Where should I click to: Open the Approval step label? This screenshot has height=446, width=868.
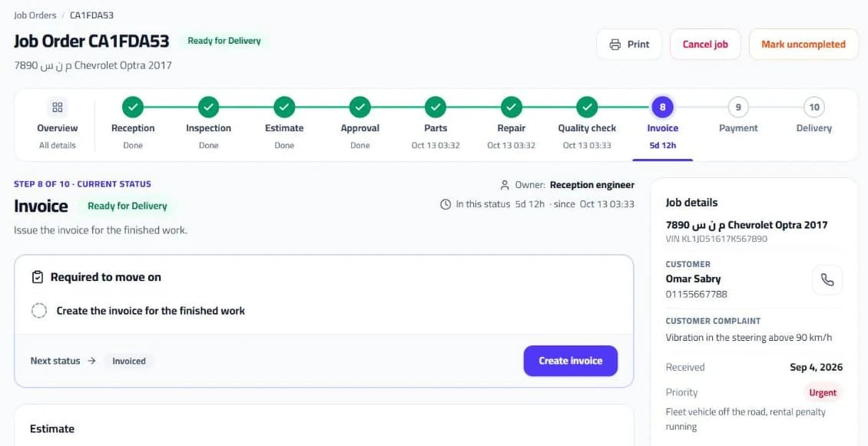[359, 128]
